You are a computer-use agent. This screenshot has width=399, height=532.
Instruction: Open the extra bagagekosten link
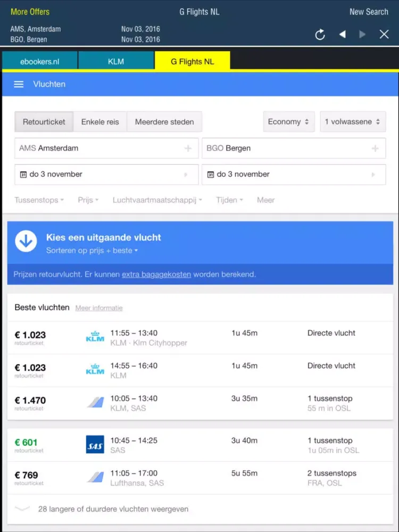pyautogui.click(x=156, y=275)
